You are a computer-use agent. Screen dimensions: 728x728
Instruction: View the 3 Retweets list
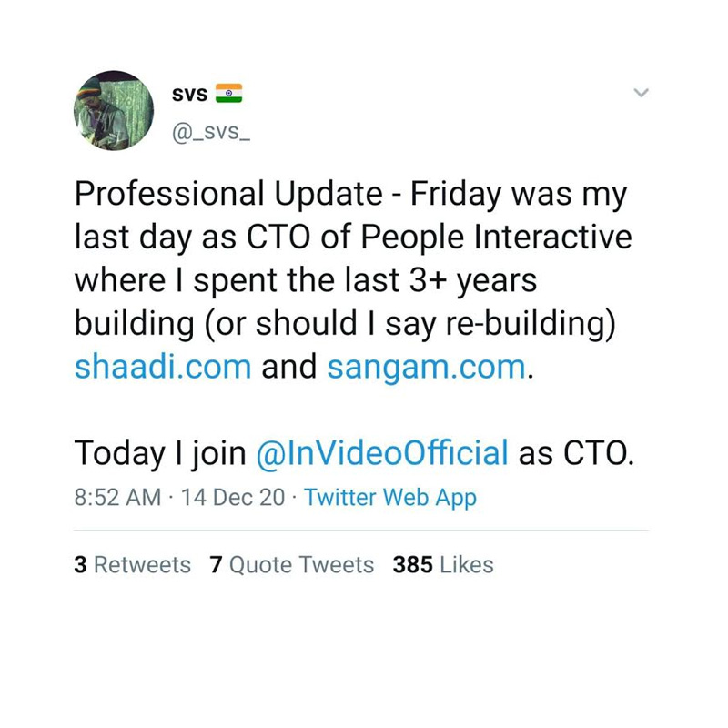(x=132, y=564)
